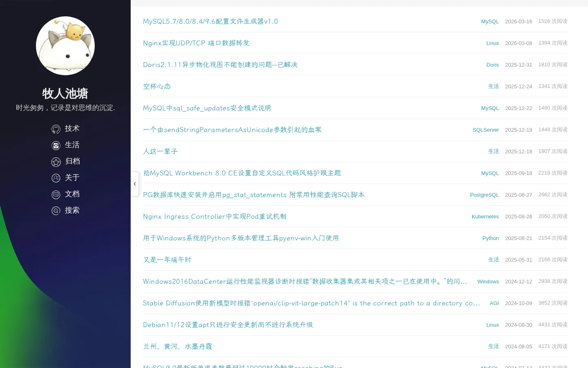Image resolution: width=588 pixels, height=368 pixels.
Task: Open the 兰州，黄河，水墨丹霞 article
Action: click(x=178, y=346)
